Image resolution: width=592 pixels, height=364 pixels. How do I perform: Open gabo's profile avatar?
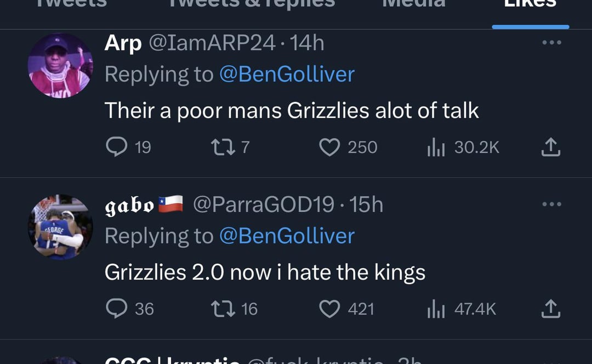click(x=60, y=227)
